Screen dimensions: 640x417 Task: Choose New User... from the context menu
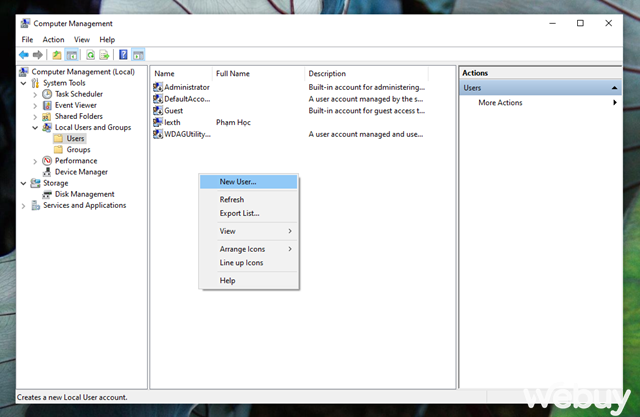coord(238,182)
